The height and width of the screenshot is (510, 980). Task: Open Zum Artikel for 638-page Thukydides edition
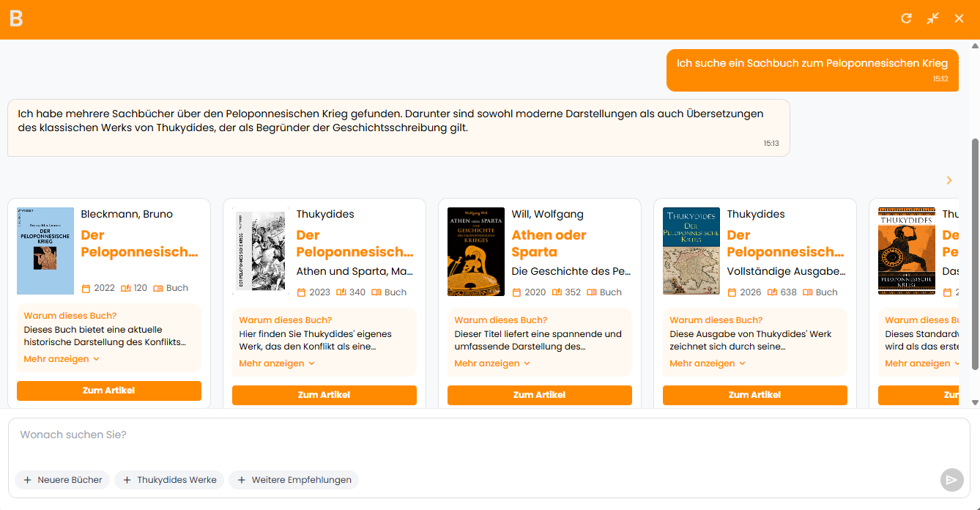(x=755, y=395)
